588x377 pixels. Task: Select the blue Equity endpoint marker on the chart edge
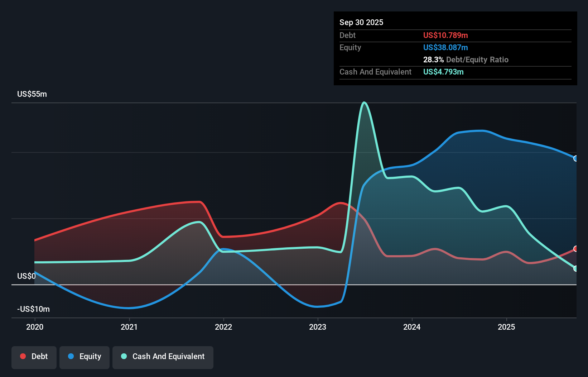575,158
